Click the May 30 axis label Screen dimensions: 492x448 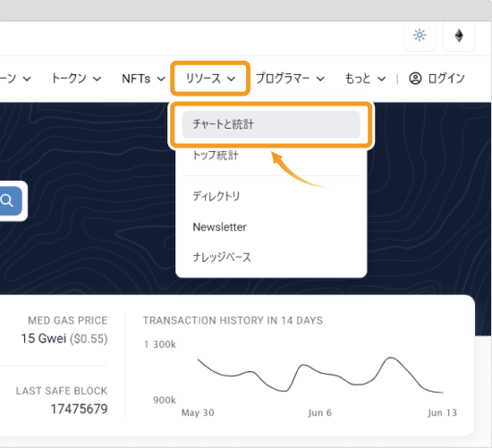click(x=198, y=412)
